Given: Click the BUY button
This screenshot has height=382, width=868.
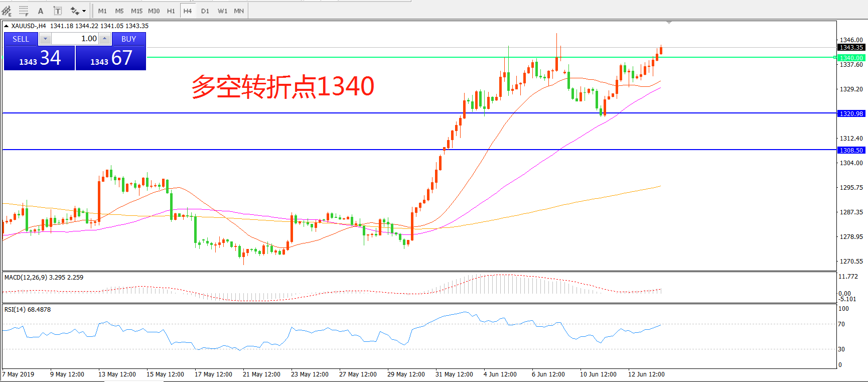Looking at the screenshot, I should (x=128, y=39).
